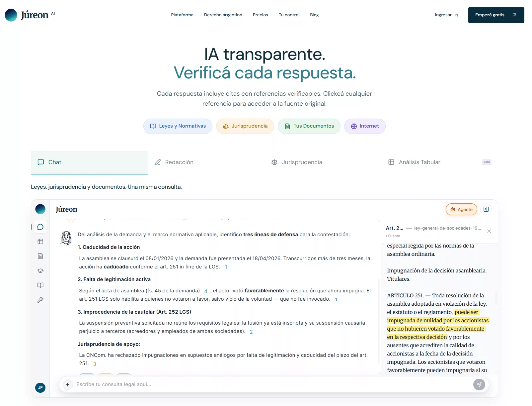Click the Júreon orb icon in app panel
532x406 pixels.
40,209
